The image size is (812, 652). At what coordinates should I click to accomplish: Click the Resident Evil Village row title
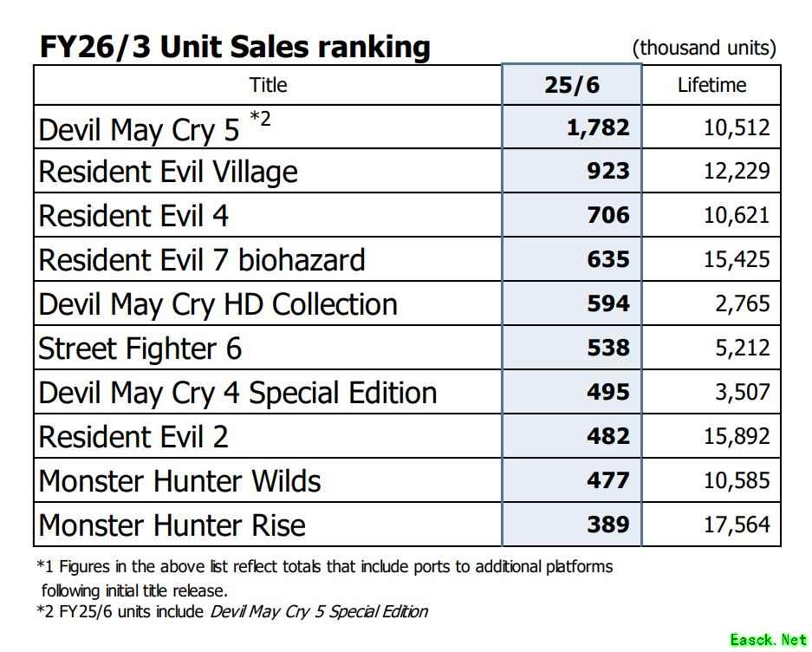pos(168,172)
